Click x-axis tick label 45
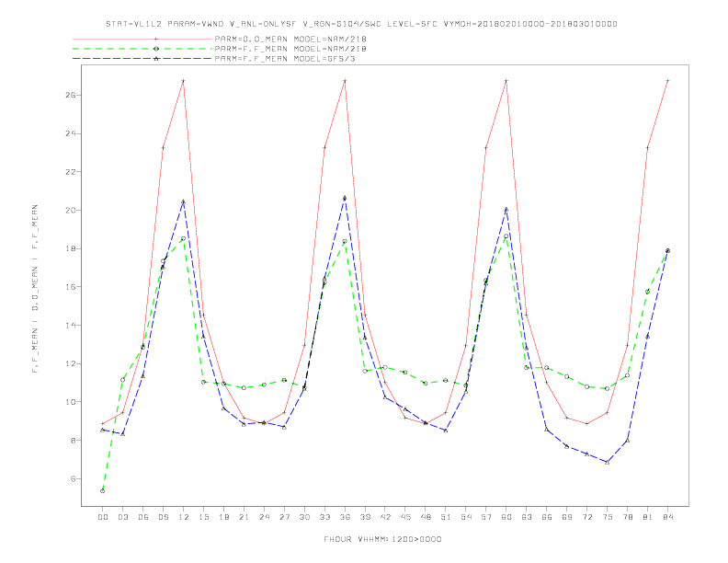 tap(405, 517)
